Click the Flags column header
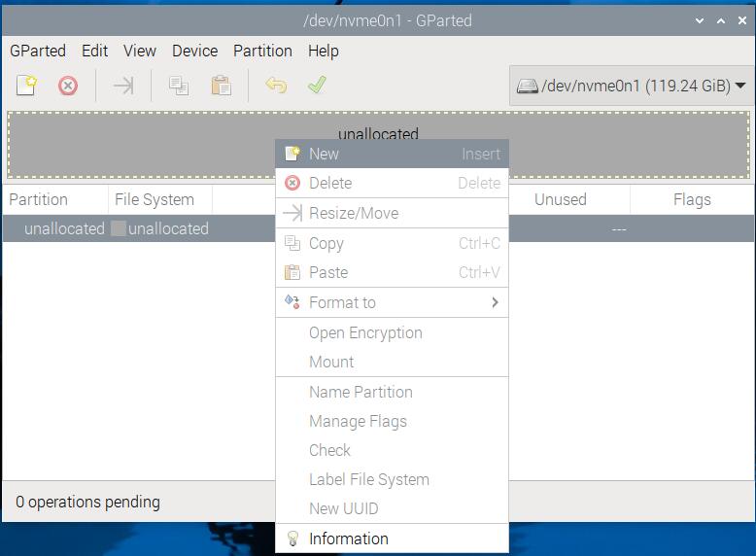This screenshot has width=756, height=556. (x=692, y=199)
